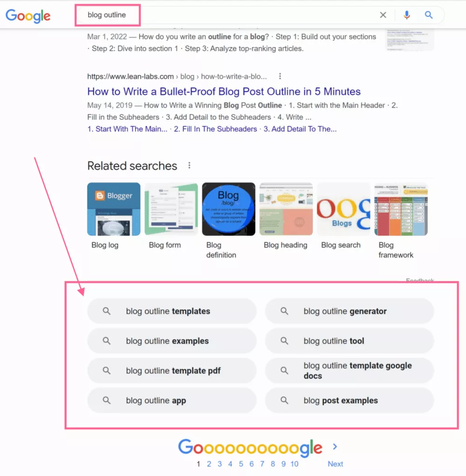This screenshot has width=466, height=476.
Task: Click the blue magnifier search icon
Action: tap(429, 15)
